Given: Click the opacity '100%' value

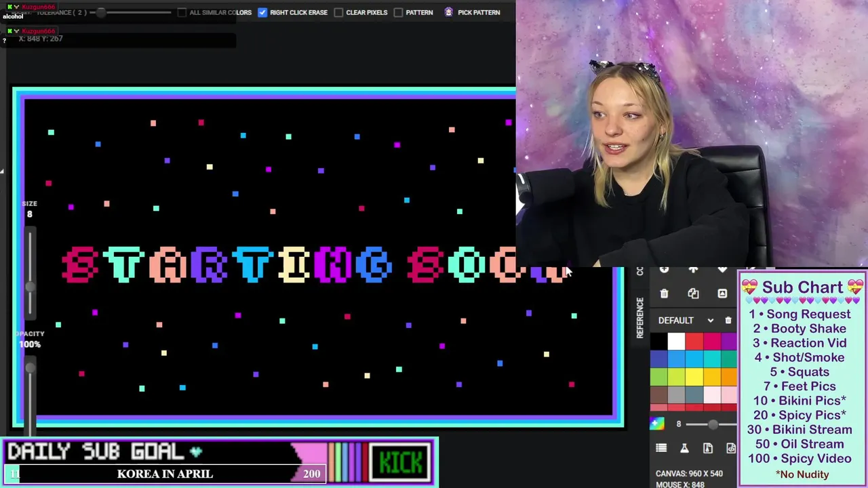Looking at the screenshot, I should tap(30, 344).
